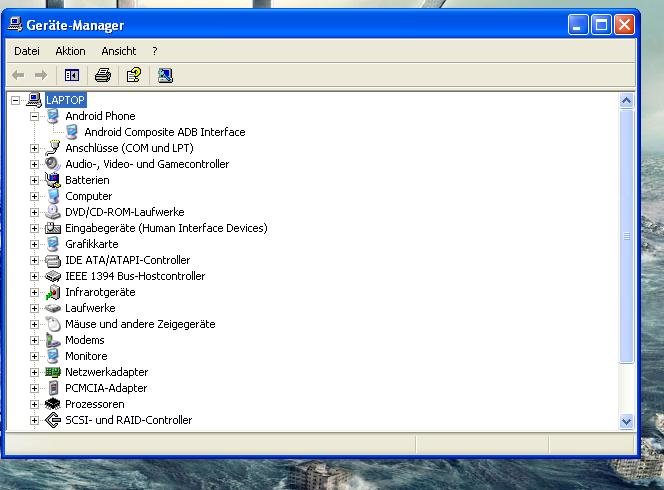Click the Modems phone icon

[53, 340]
